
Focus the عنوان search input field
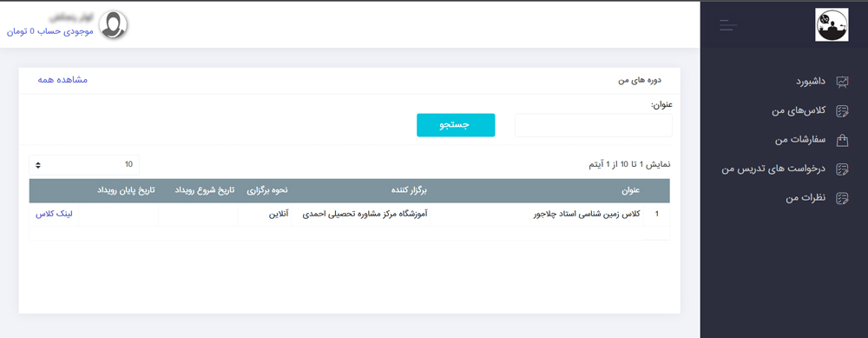594,125
